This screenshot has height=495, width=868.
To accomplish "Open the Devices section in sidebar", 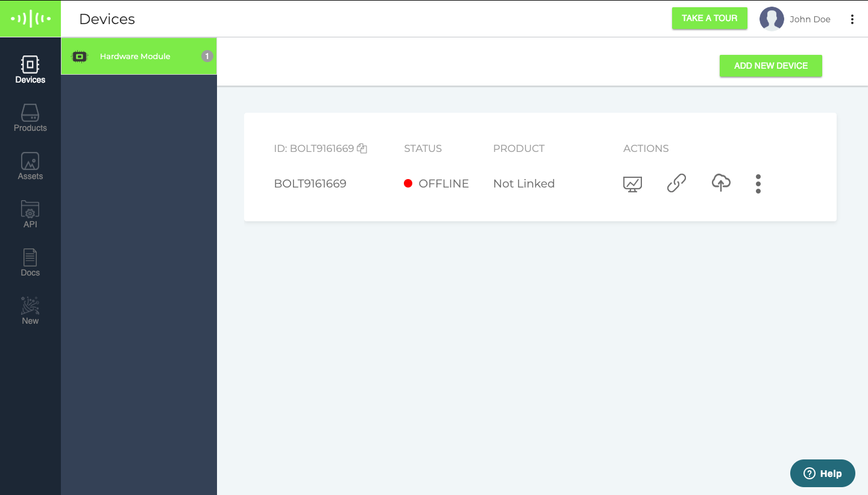I will pyautogui.click(x=30, y=70).
